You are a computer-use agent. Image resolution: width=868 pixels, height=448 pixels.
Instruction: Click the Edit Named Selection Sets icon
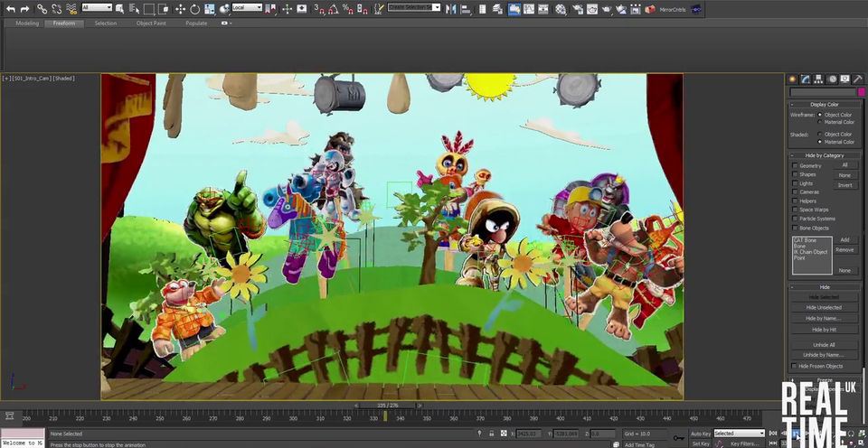point(379,9)
